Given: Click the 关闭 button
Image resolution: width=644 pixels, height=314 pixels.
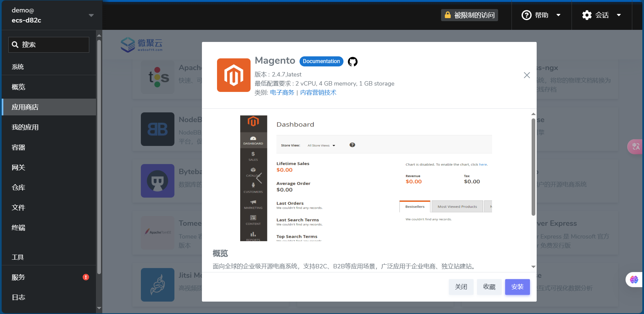Looking at the screenshot, I should point(461,287).
